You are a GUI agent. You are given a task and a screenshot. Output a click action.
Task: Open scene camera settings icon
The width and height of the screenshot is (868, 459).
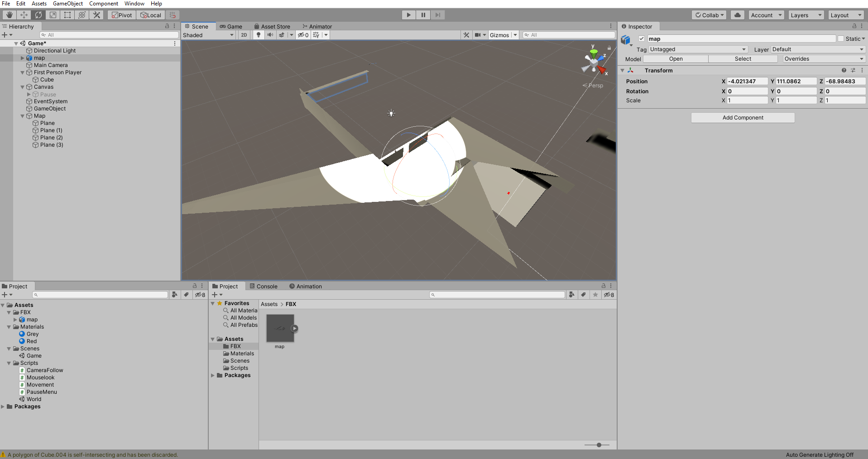point(478,35)
